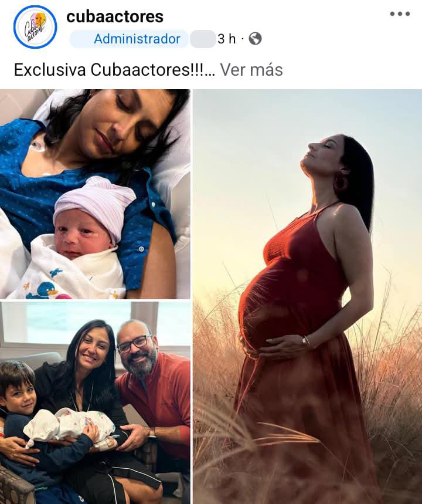Image resolution: width=422 pixels, height=504 pixels.
Task: Click the blurred grey badge beside Administrador
Action: (203, 39)
